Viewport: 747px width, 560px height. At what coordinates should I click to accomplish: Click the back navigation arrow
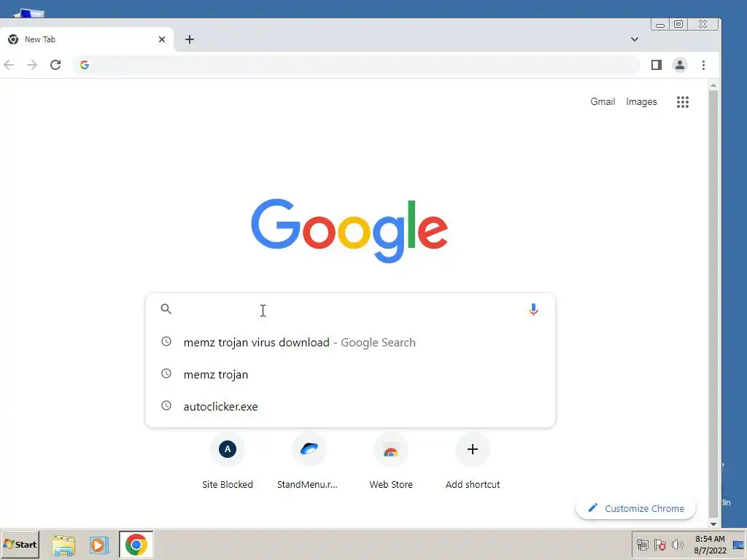click(9, 65)
